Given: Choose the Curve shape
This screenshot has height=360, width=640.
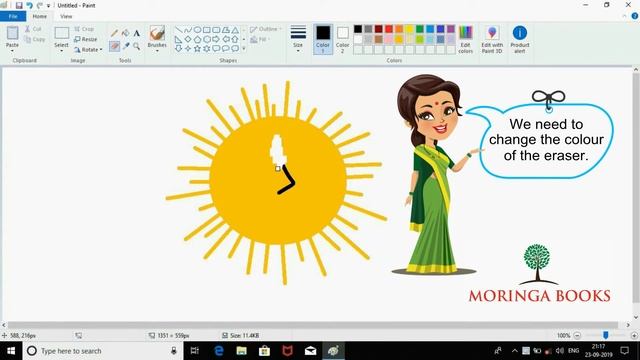Looking at the screenshot, I should click(x=188, y=30).
